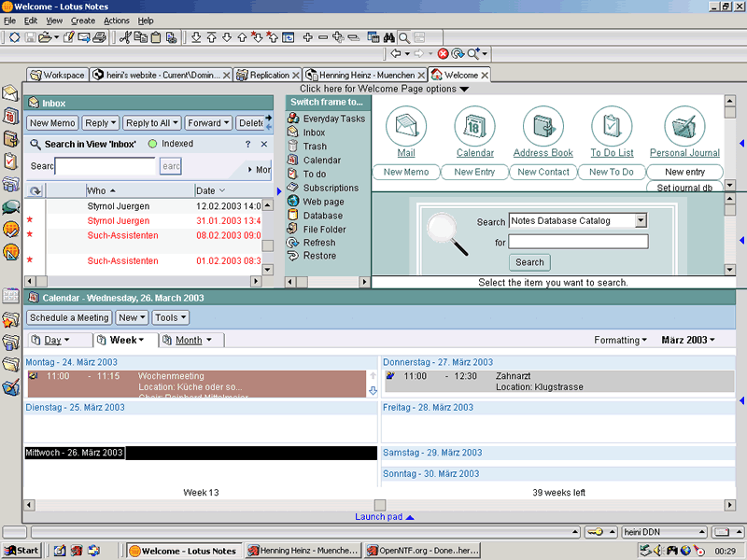Click the Refresh icon beside Stop

click(458, 54)
